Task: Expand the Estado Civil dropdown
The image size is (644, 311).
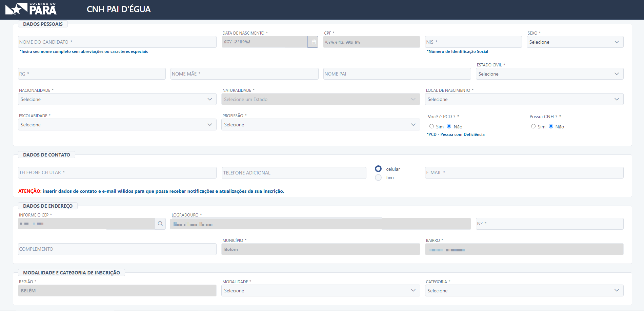Action: coord(549,74)
